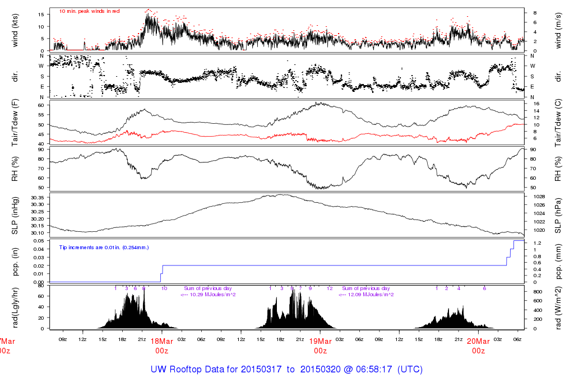Click the "1020" hPa tick value
This screenshot has height=392, width=574.
click(539, 230)
